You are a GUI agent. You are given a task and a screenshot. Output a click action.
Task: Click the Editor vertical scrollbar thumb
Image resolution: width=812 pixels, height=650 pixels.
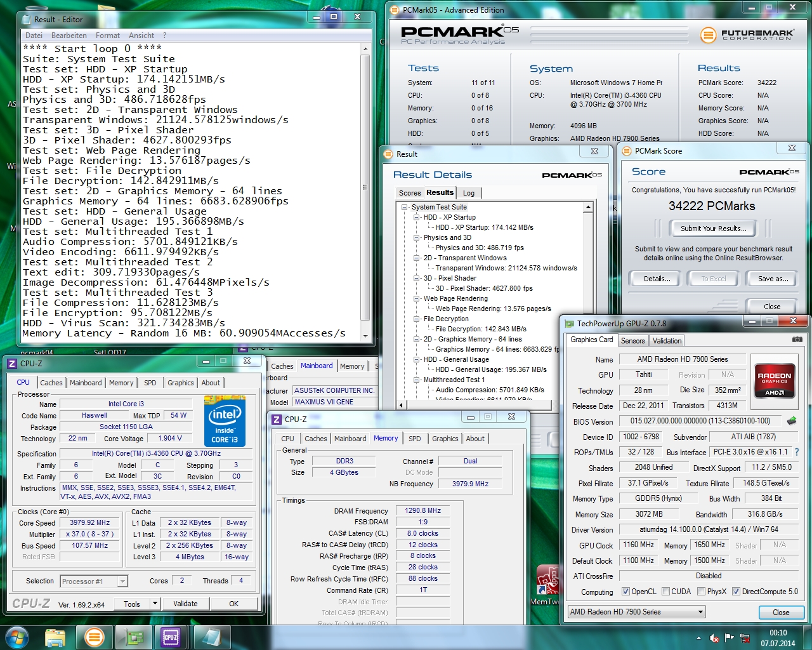[365, 187]
